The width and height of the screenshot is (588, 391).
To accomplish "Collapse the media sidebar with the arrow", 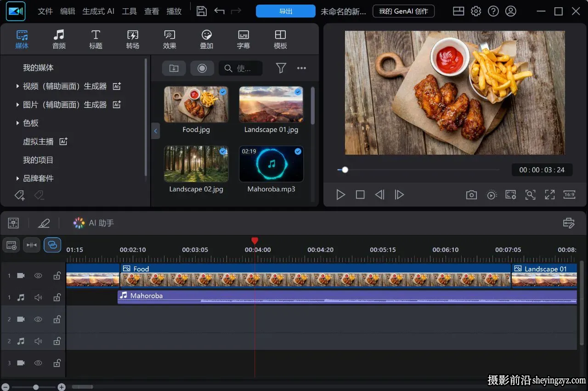I will coord(155,131).
